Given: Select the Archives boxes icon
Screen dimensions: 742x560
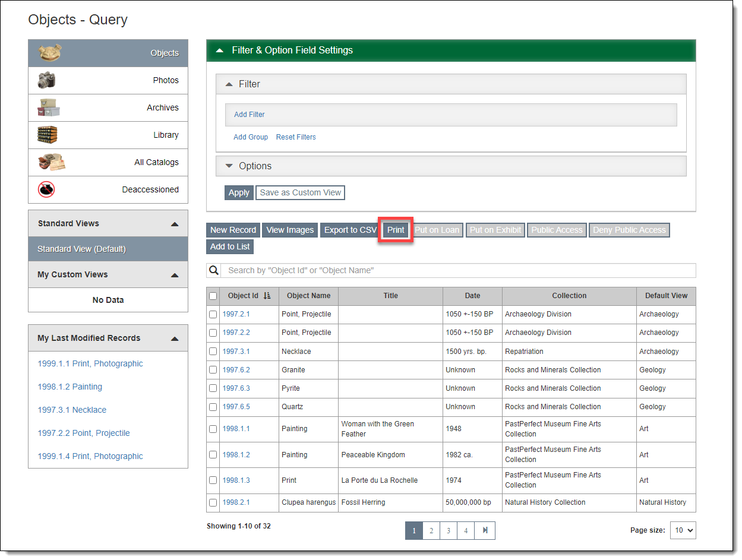Looking at the screenshot, I should pos(49,107).
